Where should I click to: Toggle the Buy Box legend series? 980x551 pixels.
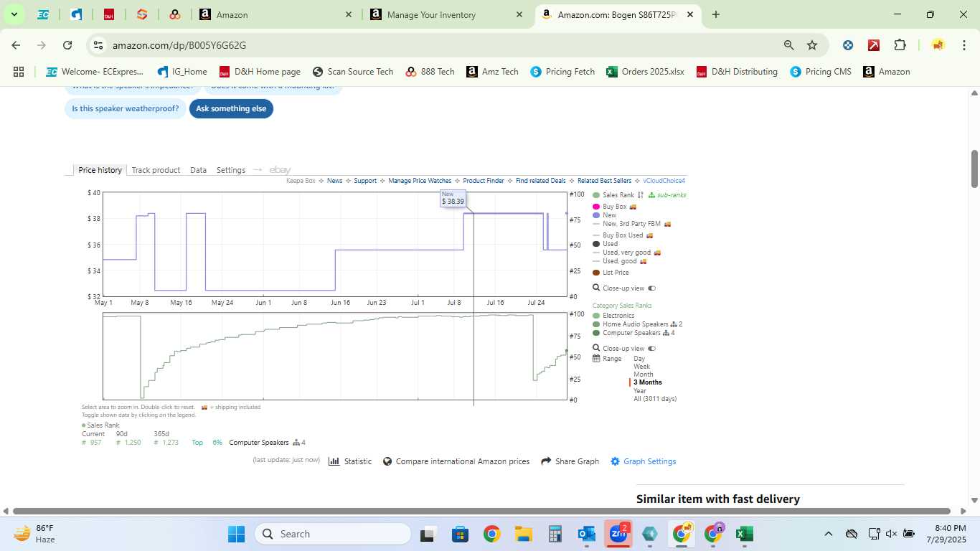point(614,207)
